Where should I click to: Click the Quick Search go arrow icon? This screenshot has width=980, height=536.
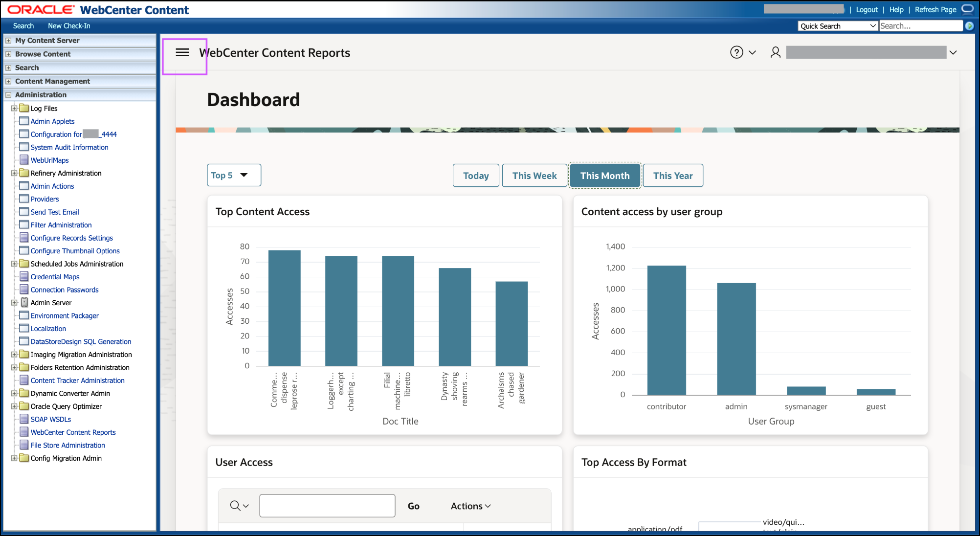click(970, 26)
